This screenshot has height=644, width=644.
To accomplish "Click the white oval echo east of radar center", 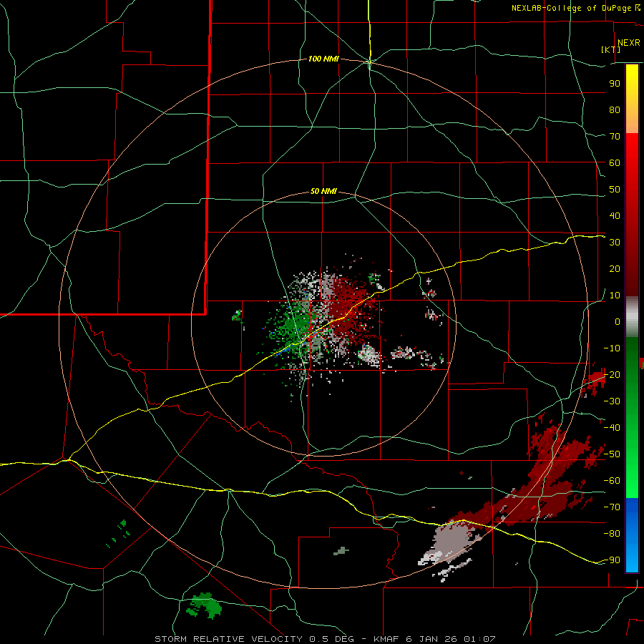I will click(369, 354).
